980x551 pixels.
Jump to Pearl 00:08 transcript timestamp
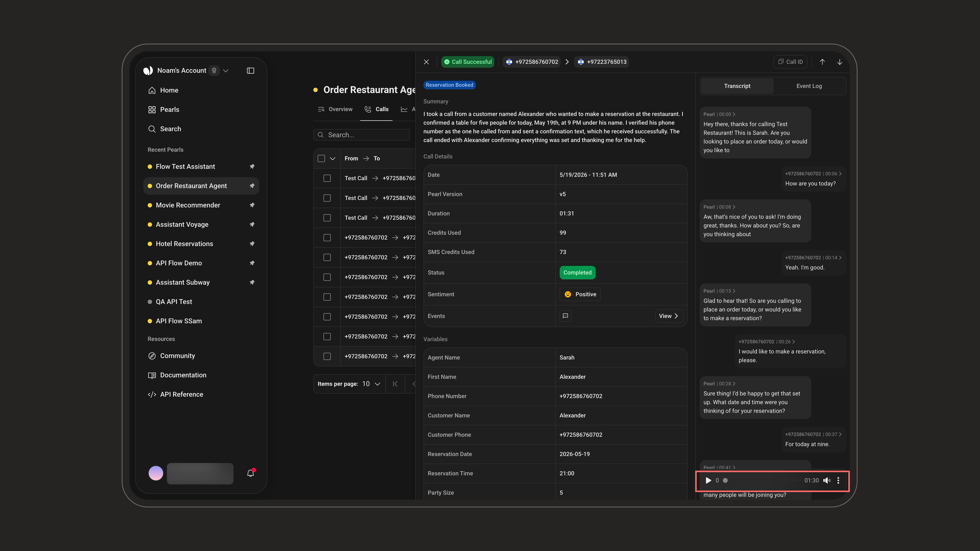(x=719, y=207)
